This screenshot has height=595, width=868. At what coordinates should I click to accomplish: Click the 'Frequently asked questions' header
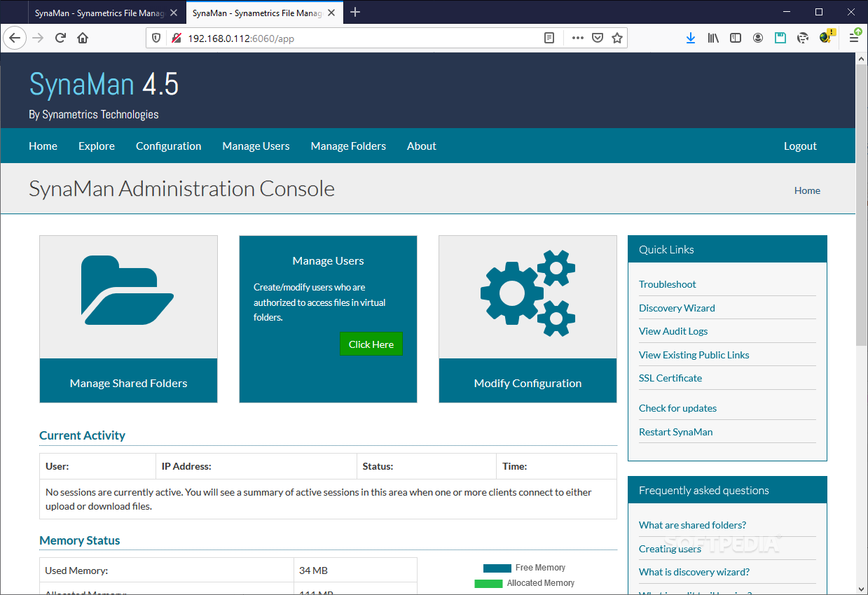tap(727, 490)
